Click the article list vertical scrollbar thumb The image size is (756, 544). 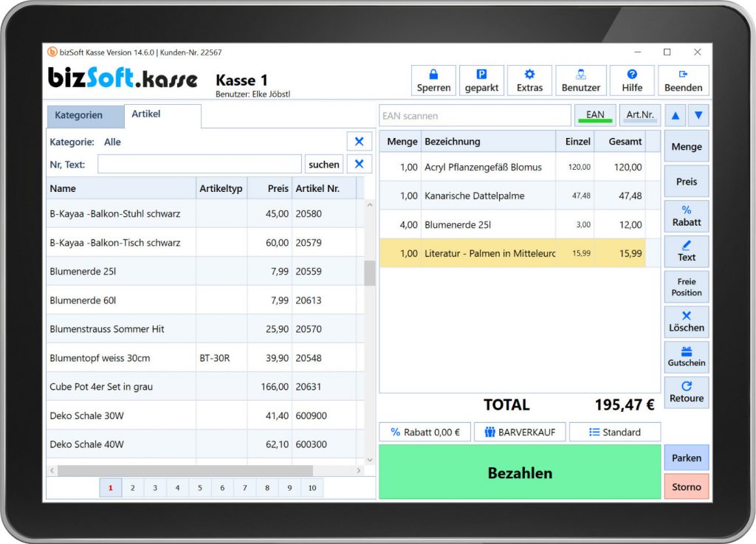(x=370, y=273)
